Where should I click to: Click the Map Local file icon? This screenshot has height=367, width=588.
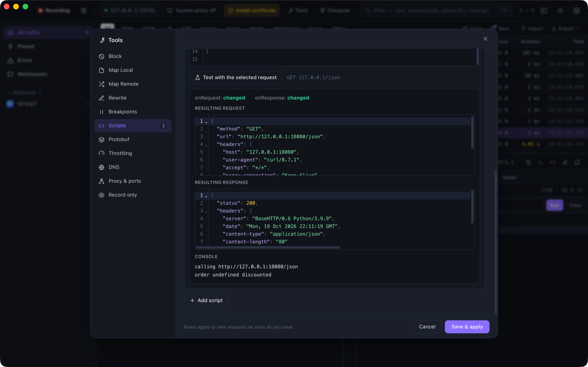(101, 70)
